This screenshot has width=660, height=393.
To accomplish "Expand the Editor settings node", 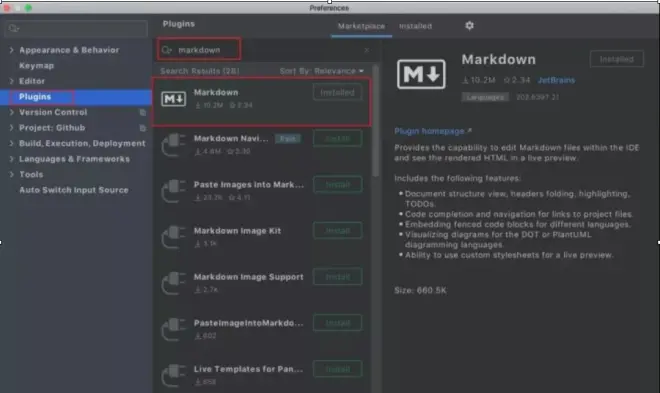I will 11,81.
